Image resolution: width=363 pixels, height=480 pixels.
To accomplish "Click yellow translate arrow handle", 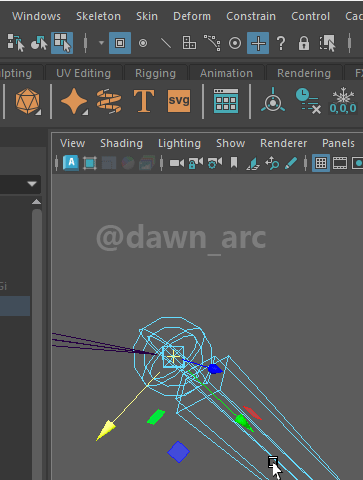I will pos(106,430).
